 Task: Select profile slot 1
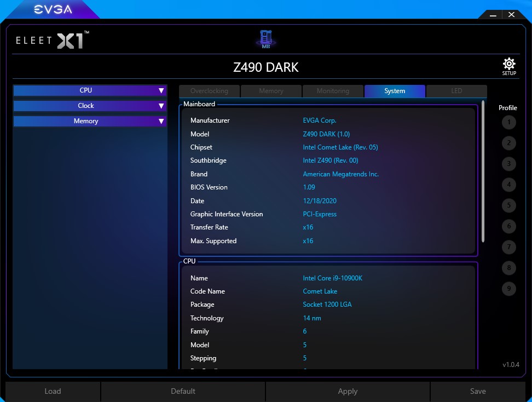pos(508,122)
